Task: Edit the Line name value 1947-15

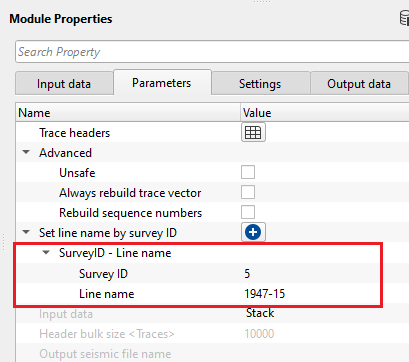Action: (265, 294)
